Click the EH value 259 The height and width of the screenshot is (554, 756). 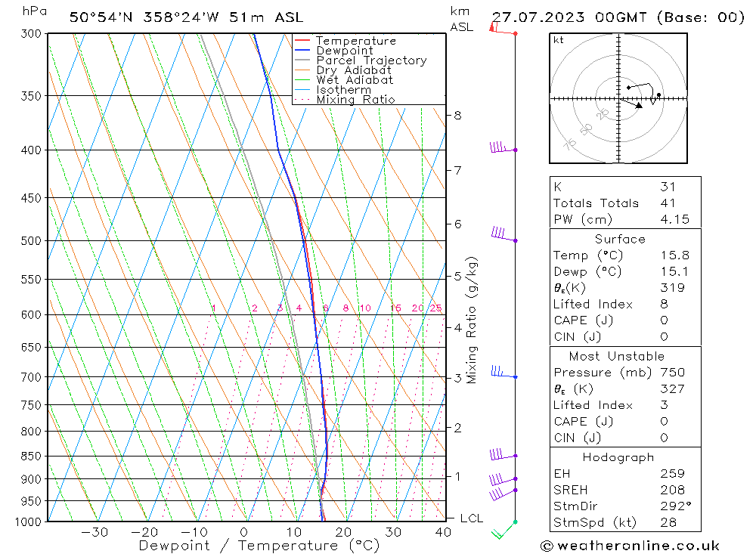pyautogui.click(x=673, y=473)
